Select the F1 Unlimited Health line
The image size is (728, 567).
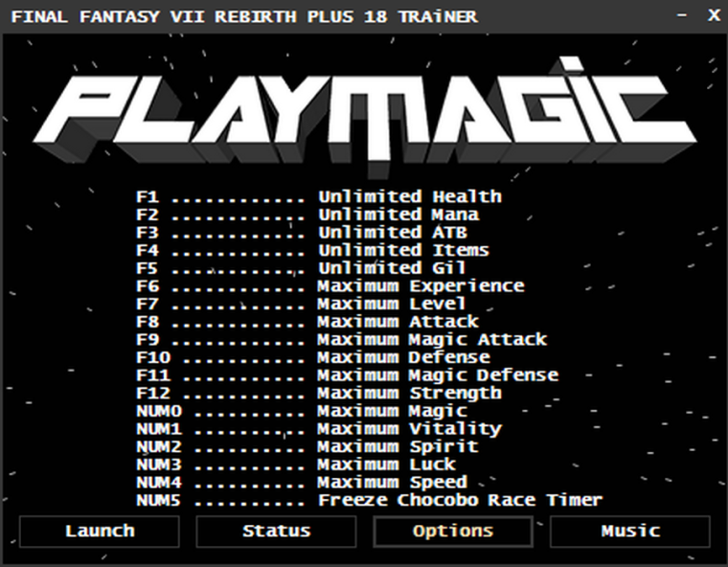[319, 197]
